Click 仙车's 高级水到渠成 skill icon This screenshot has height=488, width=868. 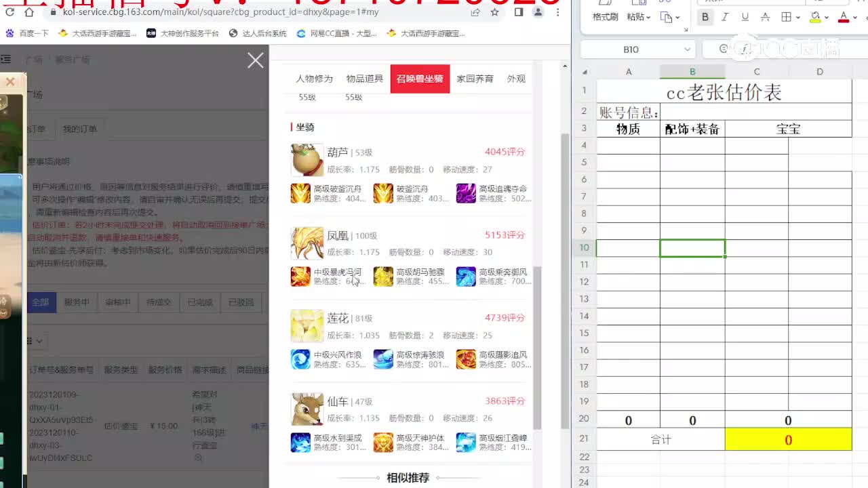(300, 442)
